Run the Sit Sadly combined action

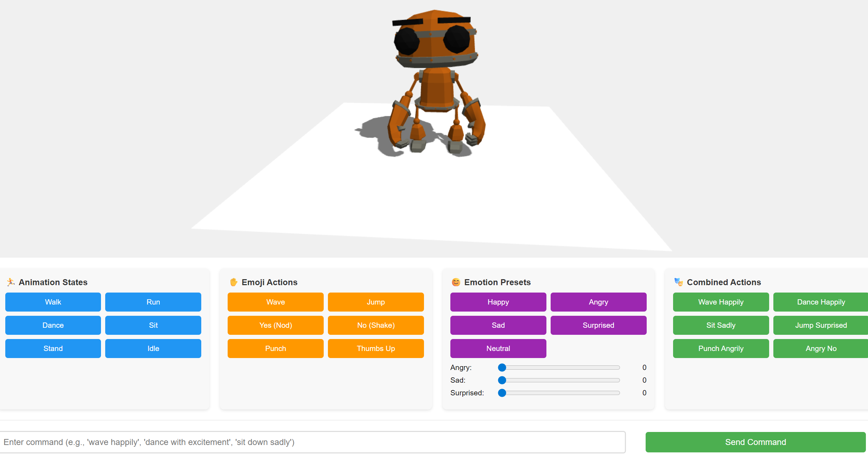[x=721, y=325]
